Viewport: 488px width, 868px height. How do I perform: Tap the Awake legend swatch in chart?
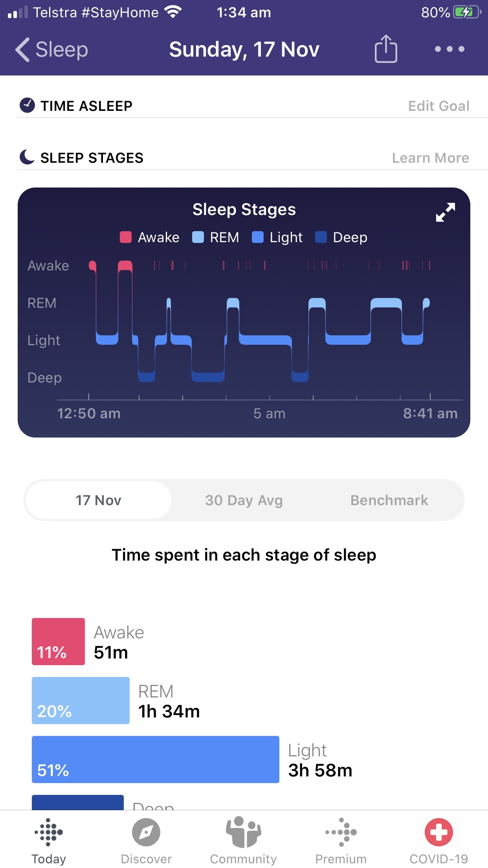pyautogui.click(x=125, y=237)
